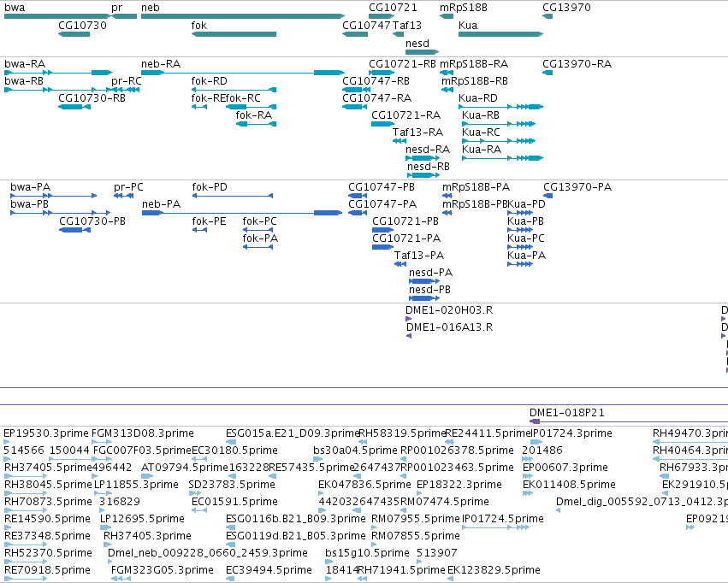728x583 pixels.
Task: Click protein CG10747-PB label
Action: coord(382,187)
